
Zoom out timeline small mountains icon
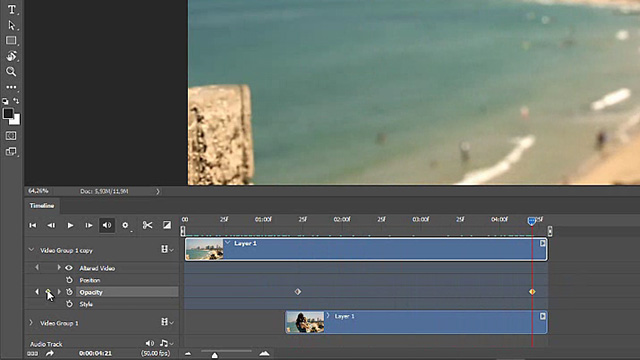188,353
